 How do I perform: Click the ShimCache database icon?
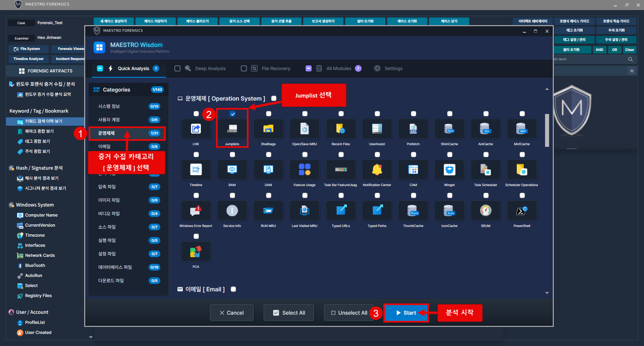pos(449,129)
